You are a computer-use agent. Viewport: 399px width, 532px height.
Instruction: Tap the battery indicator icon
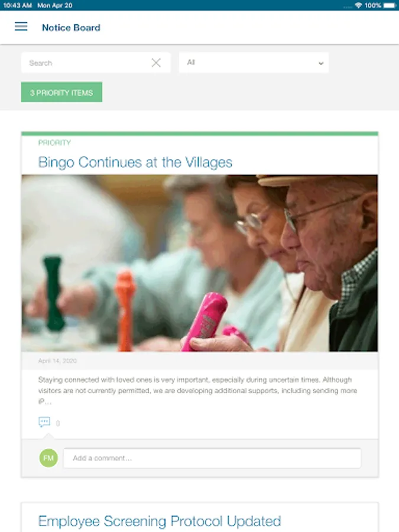point(390,5)
